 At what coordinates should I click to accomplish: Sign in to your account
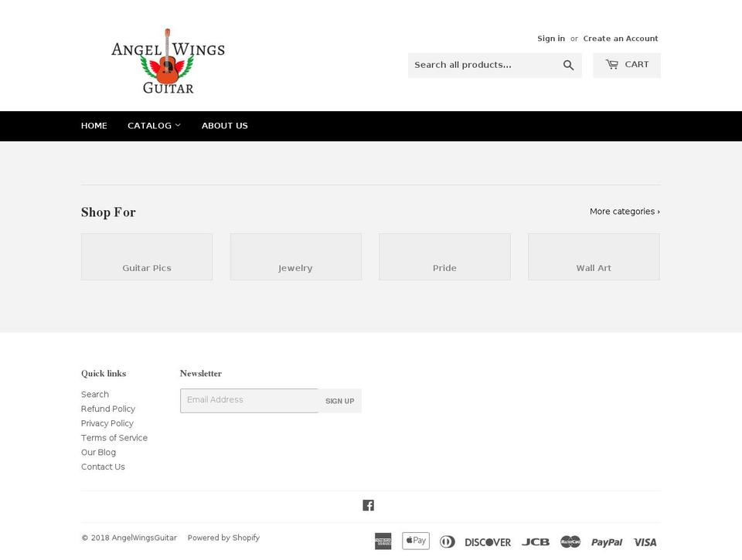(551, 39)
